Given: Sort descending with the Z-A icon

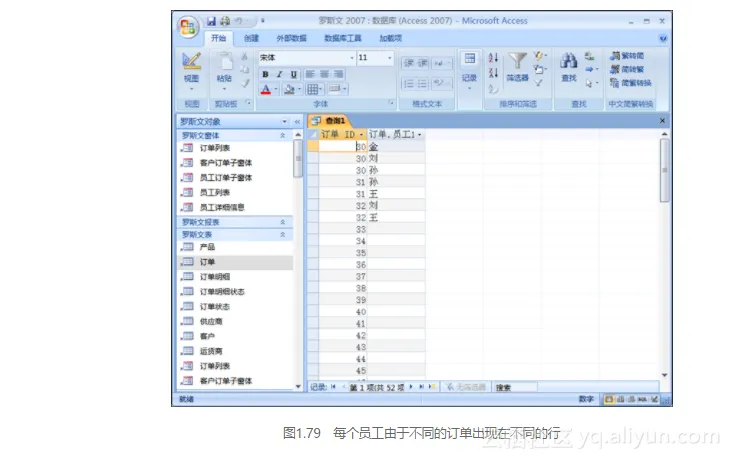Looking at the screenshot, I should [493, 72].
